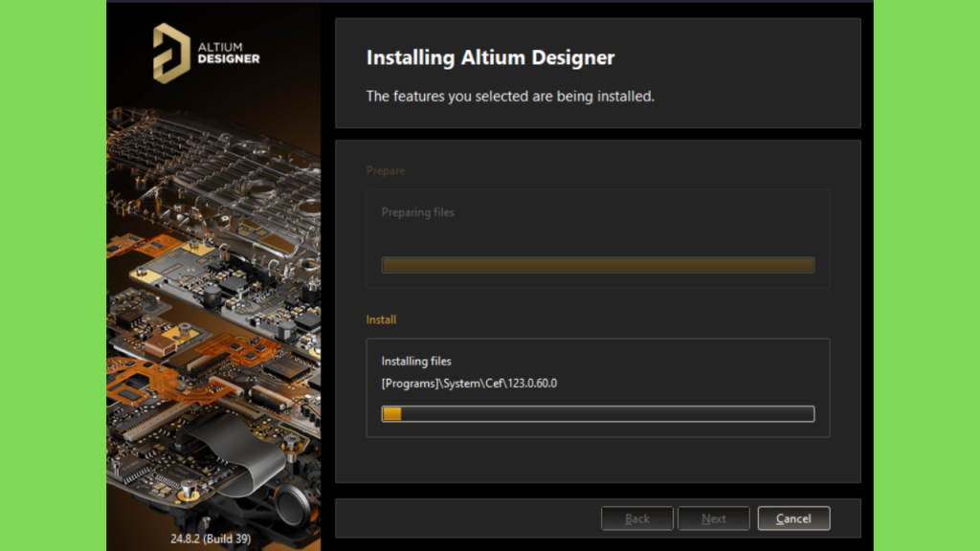Click the Installing files progress bar
The height and width of the screenshot is (551, 980).
tap(598, 413)
